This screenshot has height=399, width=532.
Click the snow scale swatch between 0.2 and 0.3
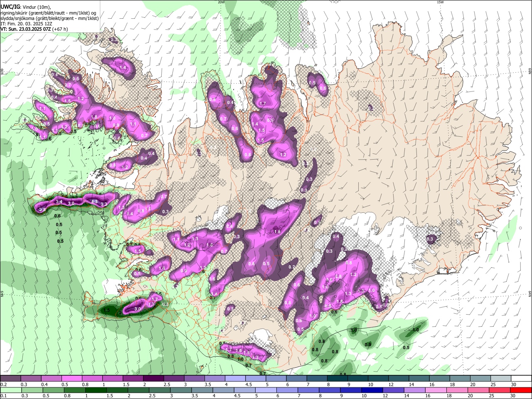coord(10,378)
